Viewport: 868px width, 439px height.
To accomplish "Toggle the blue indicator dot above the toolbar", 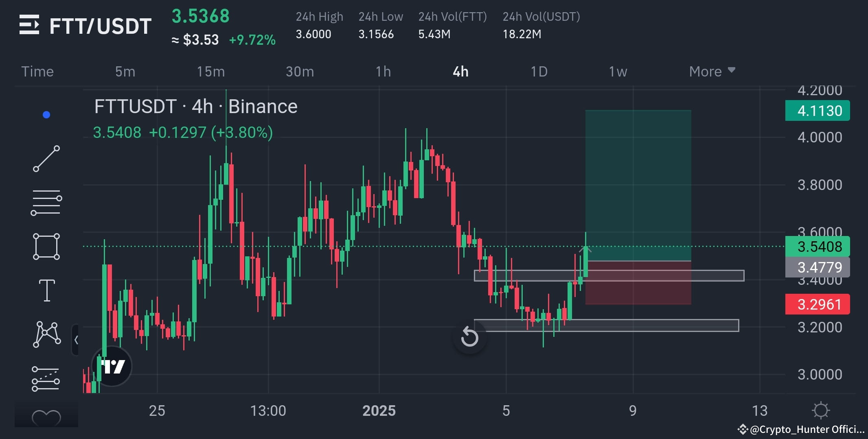I will [x=46, y=114].
